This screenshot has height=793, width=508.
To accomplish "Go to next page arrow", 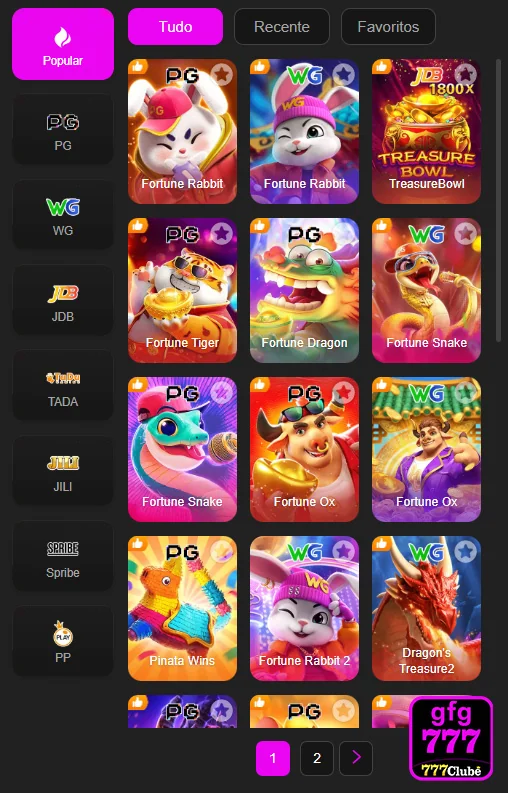I will point(356,758).
